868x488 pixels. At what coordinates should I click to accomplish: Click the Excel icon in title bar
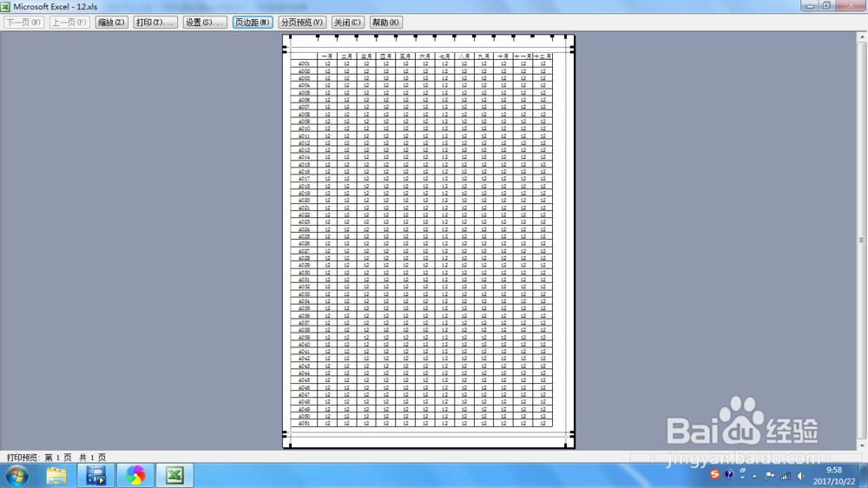click(5, 7)
